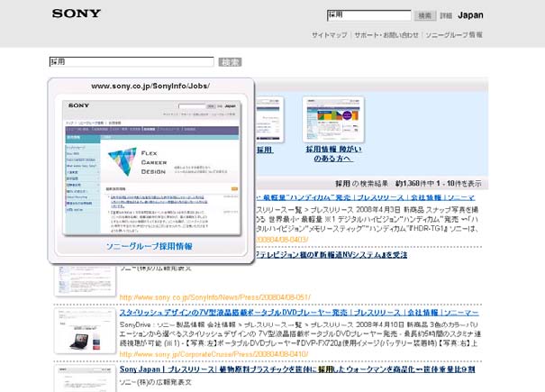545x392 pixels.
Task: Focus the main search box below the header
Action: [x=132, y=62]
